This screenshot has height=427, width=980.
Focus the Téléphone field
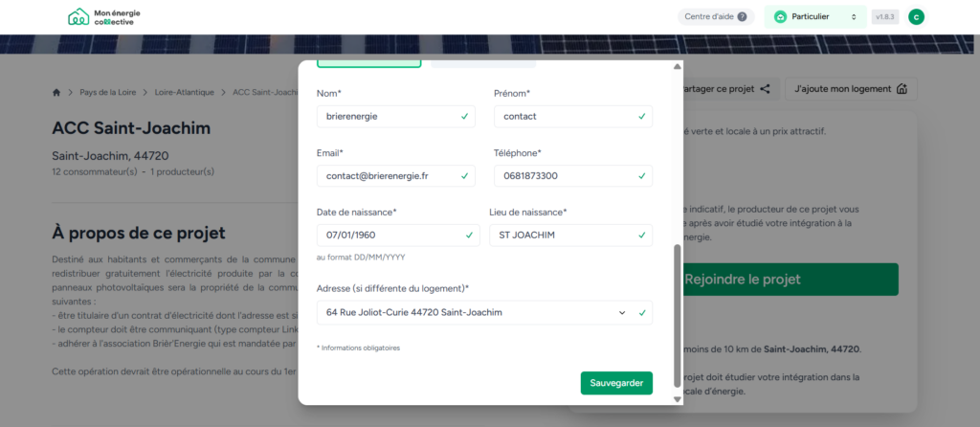pyautogui.click(x=565, y=176)
